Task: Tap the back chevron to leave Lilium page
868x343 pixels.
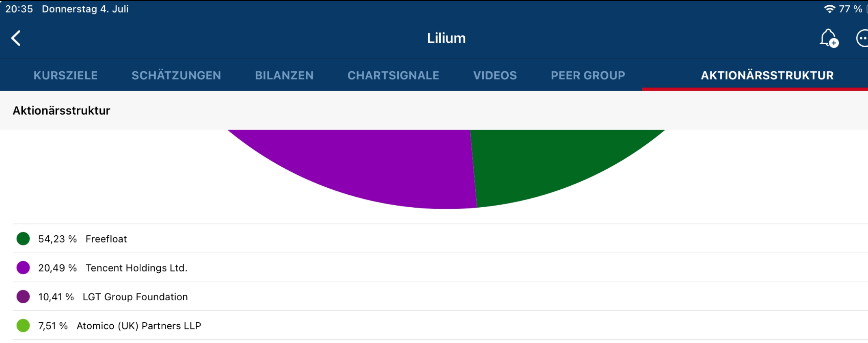Action: pyautogui.click(x=16, y=39)
